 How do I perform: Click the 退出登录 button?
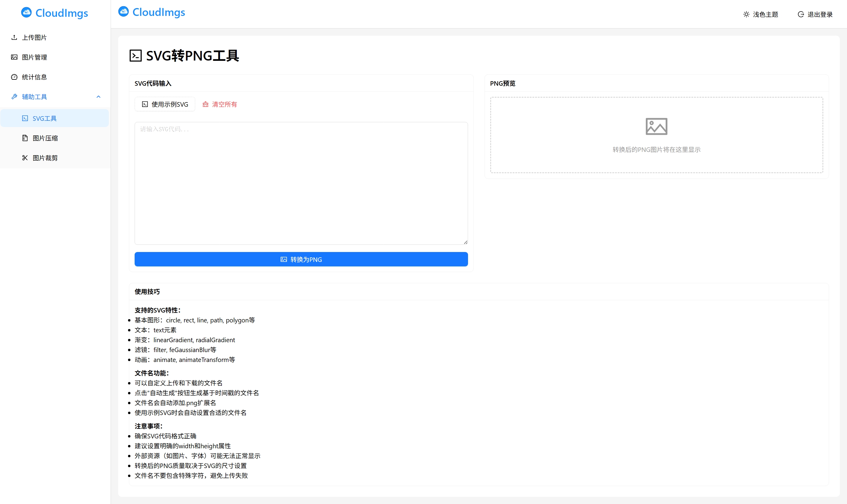click(815, 14)
